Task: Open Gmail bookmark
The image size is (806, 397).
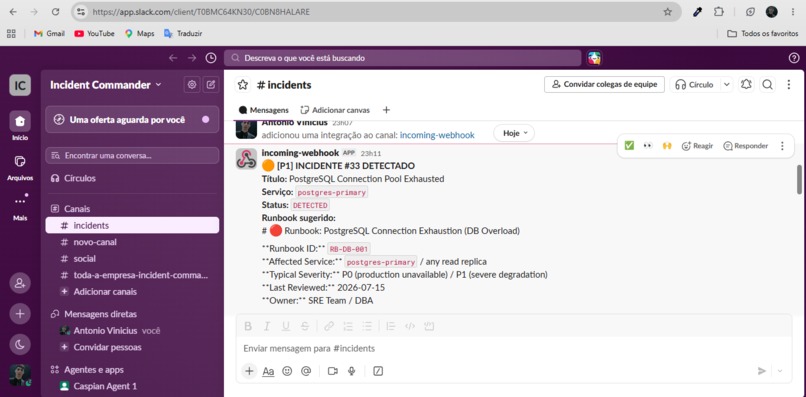Action: [49, 33]
